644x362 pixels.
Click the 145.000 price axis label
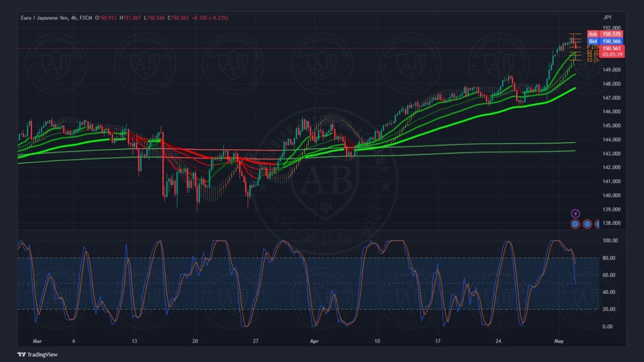pyautogui.click(x=611, y=126)
